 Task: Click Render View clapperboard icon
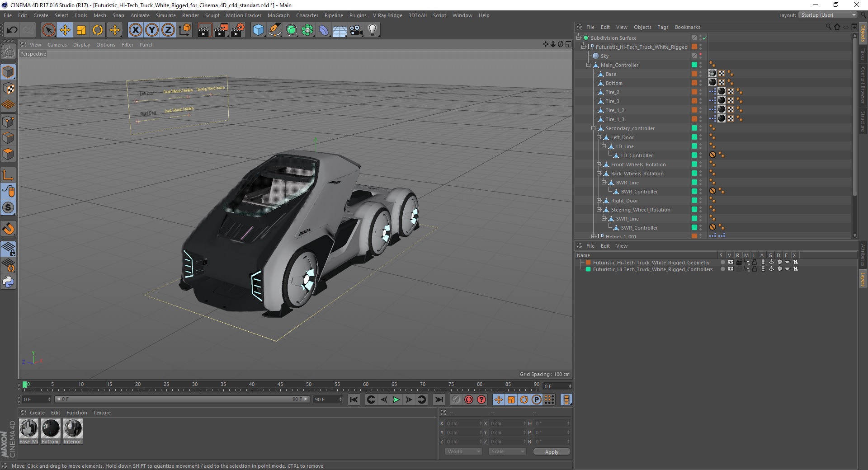[x=204, y=30]
